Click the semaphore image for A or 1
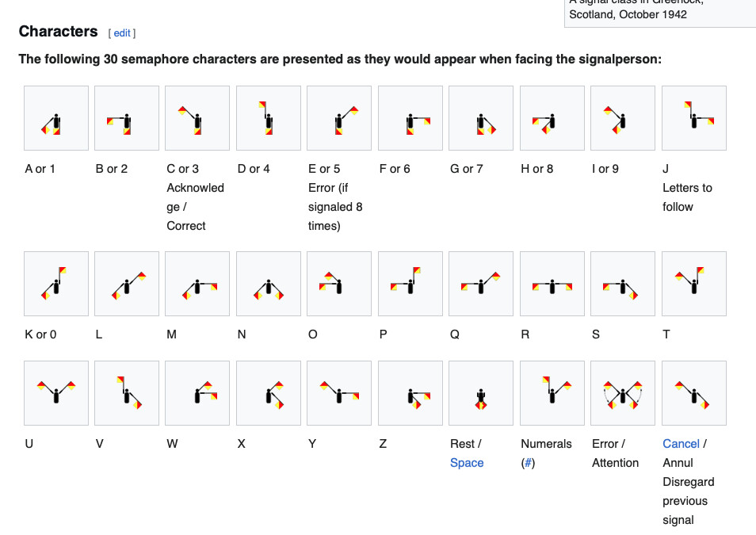Screen dimensions: 756x535 55,118
